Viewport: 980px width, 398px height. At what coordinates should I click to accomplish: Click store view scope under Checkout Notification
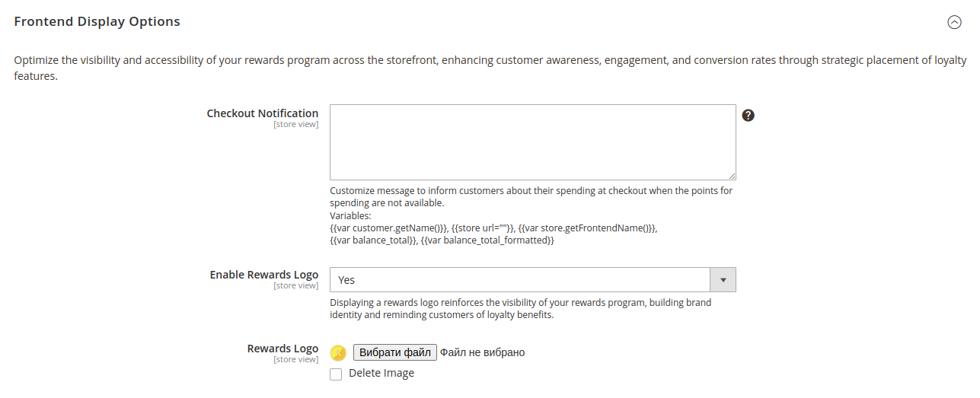pyautogui.click(x=296, y=125)
